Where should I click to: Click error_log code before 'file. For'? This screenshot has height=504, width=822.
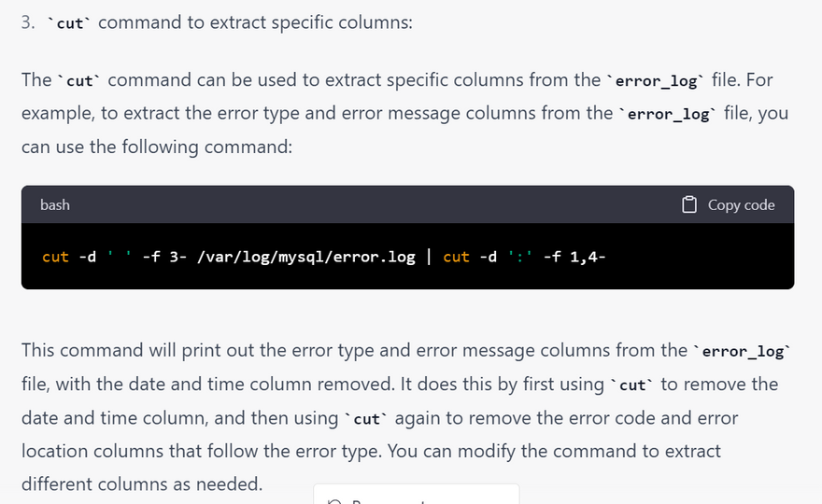[657, 80]
